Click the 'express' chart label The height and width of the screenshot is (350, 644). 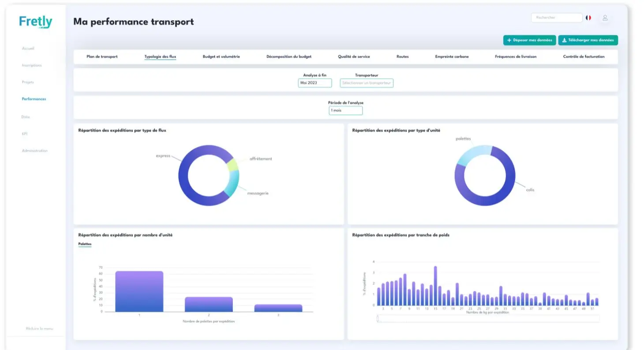point(163,156)
